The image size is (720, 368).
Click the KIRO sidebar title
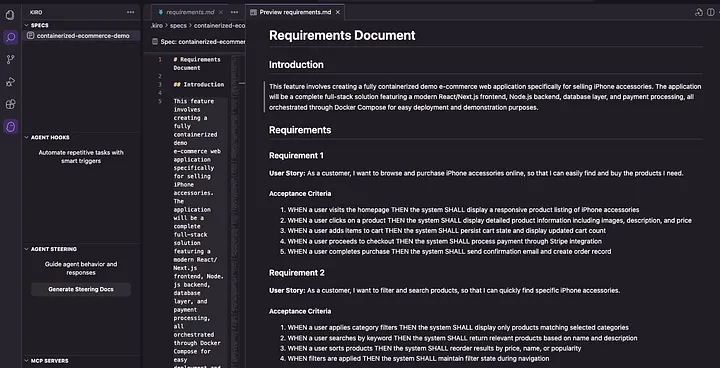(x=36, y=12)
